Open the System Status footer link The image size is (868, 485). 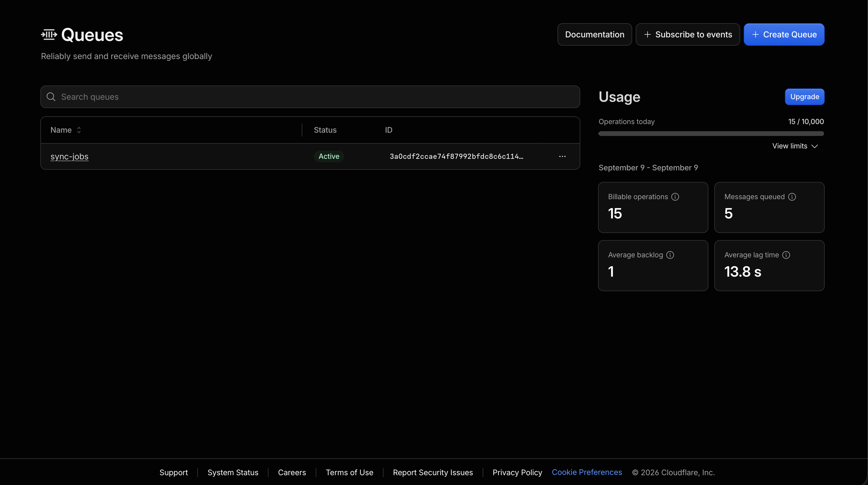click(x=233, y=472)
